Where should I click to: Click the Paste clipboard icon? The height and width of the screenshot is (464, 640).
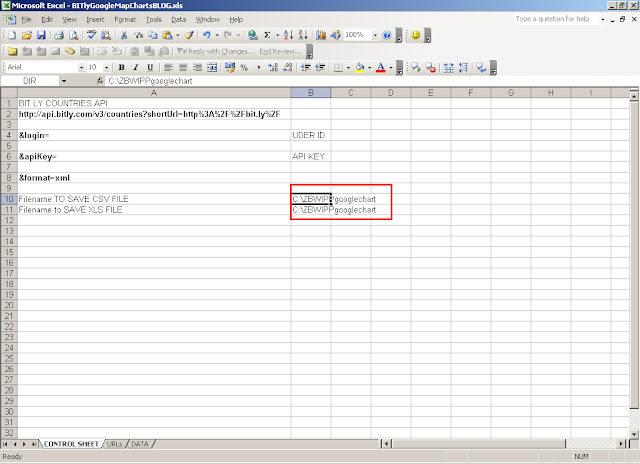[167, 35]
